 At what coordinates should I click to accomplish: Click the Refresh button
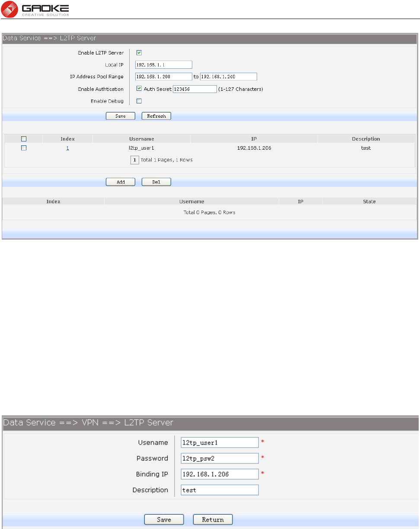[156, 116]
